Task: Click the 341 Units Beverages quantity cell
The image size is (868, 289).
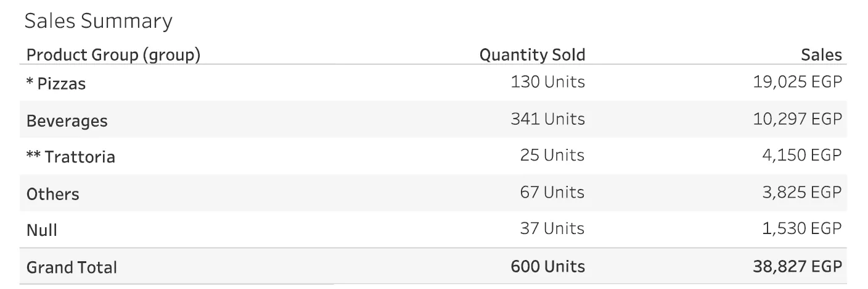Action: pyautogui.click(x=547, y=119)
